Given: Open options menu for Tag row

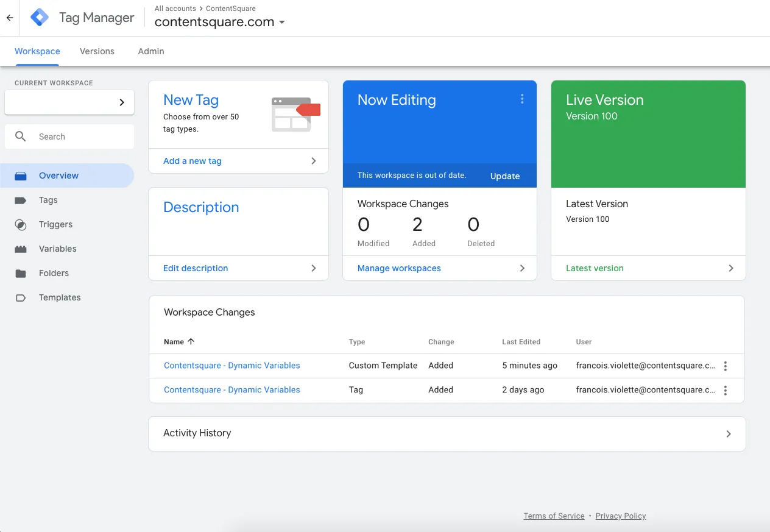Looking at the screenshot, I should pyautogui.click(x=725, y=390).
